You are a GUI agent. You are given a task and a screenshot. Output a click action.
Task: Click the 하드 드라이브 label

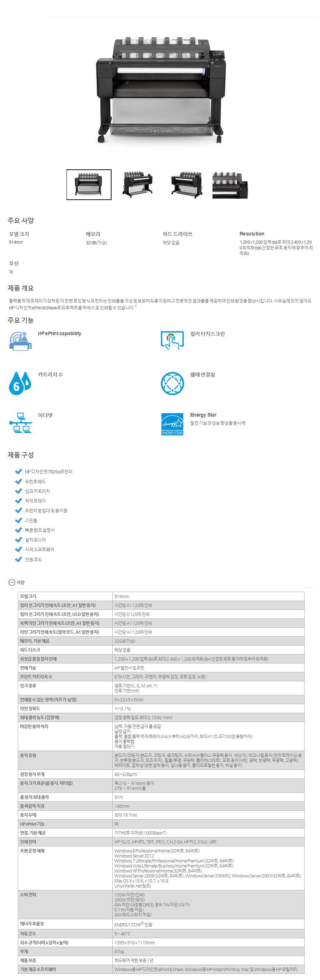177,234
